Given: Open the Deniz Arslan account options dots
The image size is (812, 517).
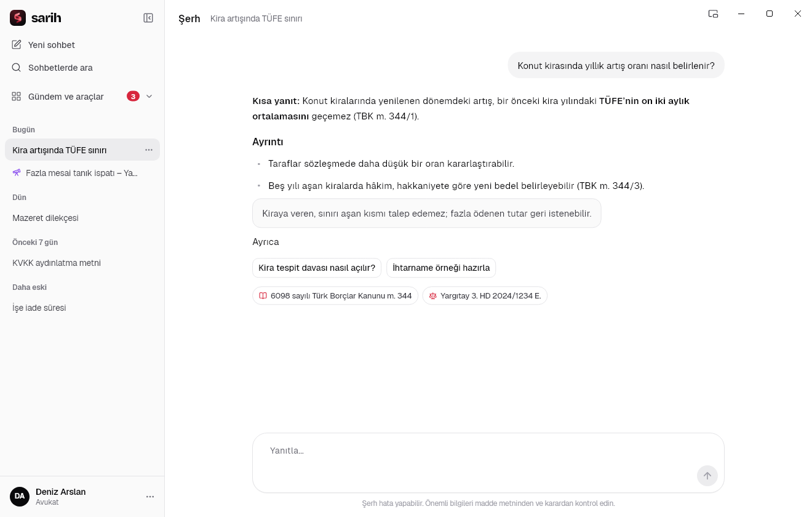Looking at the screenshot, I should coord(150,497).
